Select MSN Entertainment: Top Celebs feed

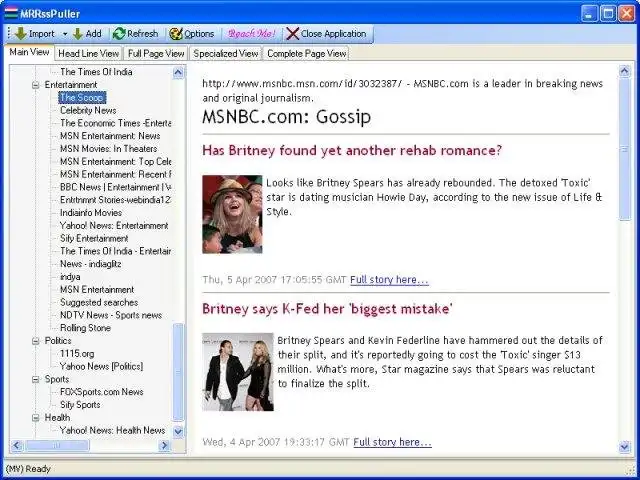pos(116,162)
